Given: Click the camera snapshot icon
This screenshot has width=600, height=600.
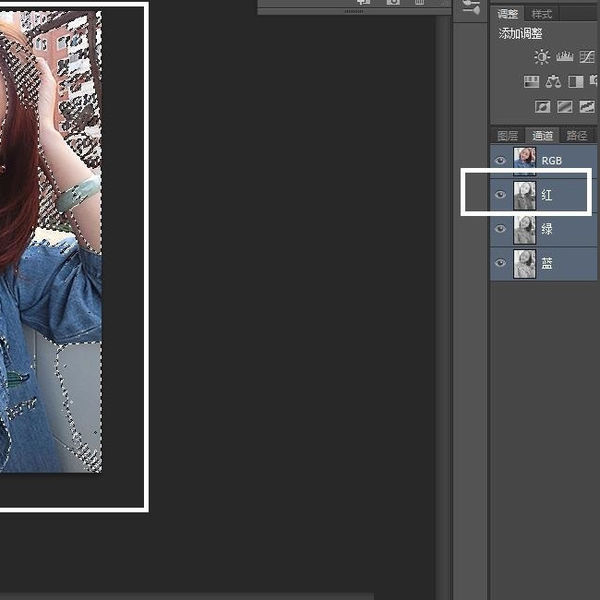Looking at the screenshot, I should pos(393,3).
